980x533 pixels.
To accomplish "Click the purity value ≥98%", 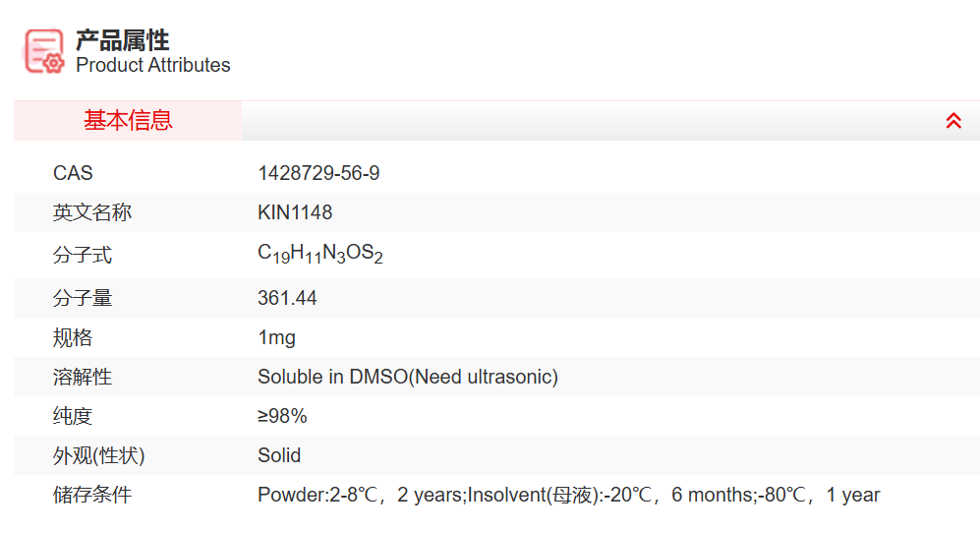I will coord(282,416).
